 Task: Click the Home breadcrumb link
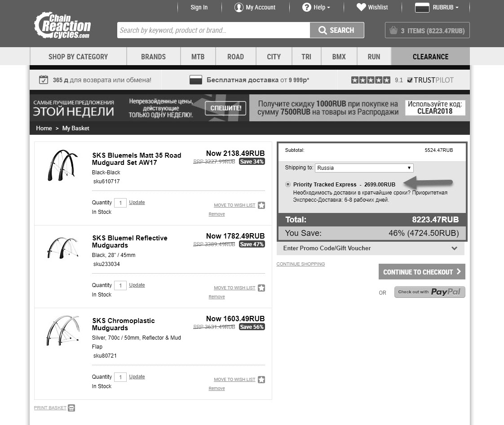(44, 128)
